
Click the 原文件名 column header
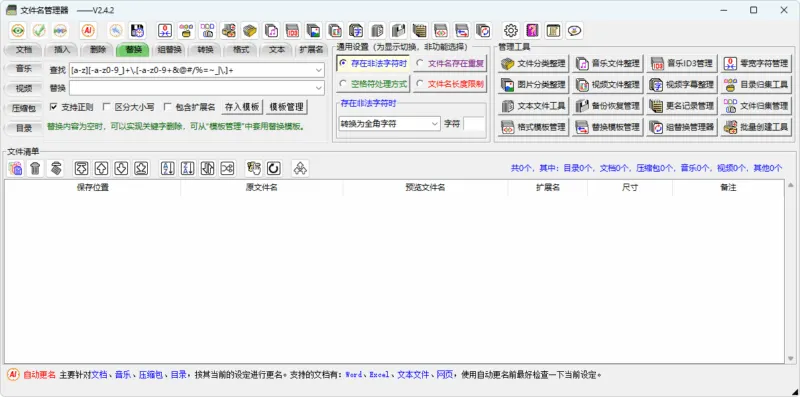pyautogui.click(x=262, y=187)
